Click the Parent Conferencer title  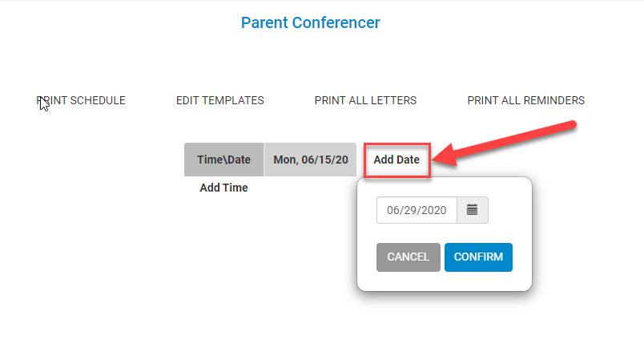tap(311, 22)
